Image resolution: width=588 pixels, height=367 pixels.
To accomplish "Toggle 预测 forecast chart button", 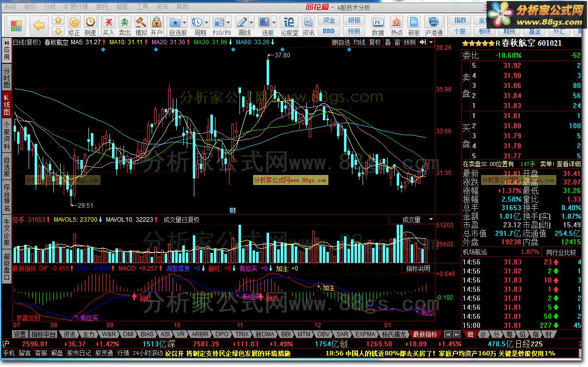I will pos(410,42).
